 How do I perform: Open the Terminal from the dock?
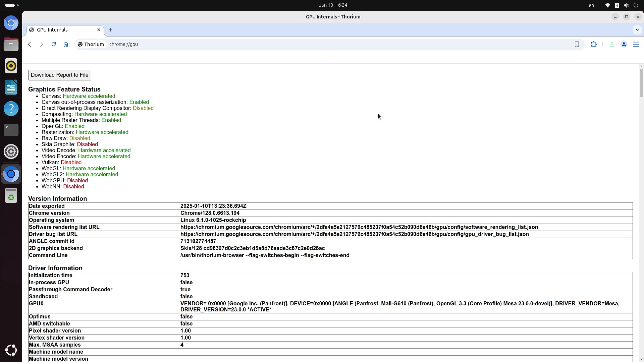point(11,130)
